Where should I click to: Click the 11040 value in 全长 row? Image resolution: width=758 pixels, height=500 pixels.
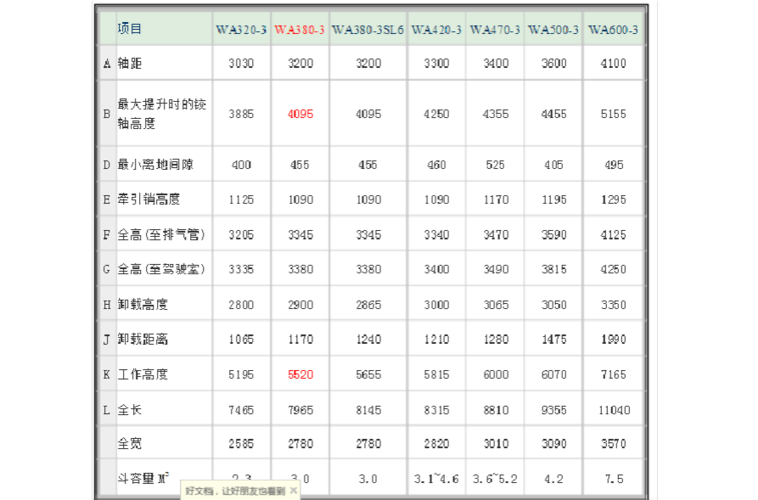coord(613,410)
